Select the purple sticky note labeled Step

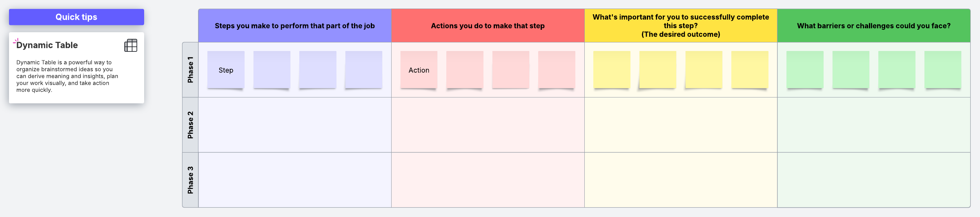[x=226, y=70]
